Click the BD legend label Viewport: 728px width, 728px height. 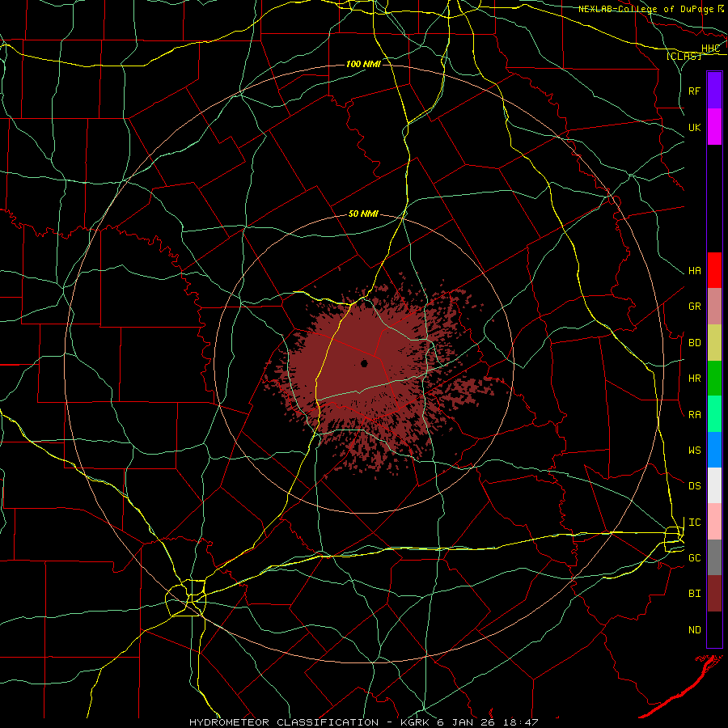tap(694, 343)
